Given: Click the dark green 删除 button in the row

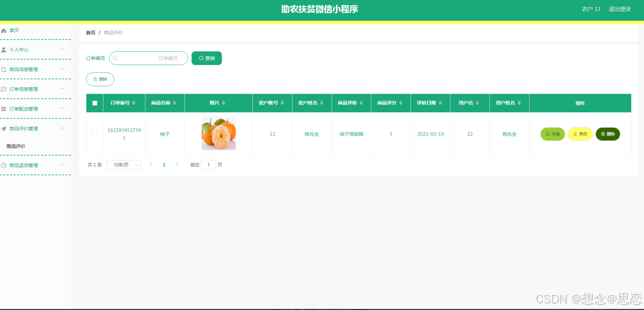Looking at the screenshot, I should pos(608,134).
